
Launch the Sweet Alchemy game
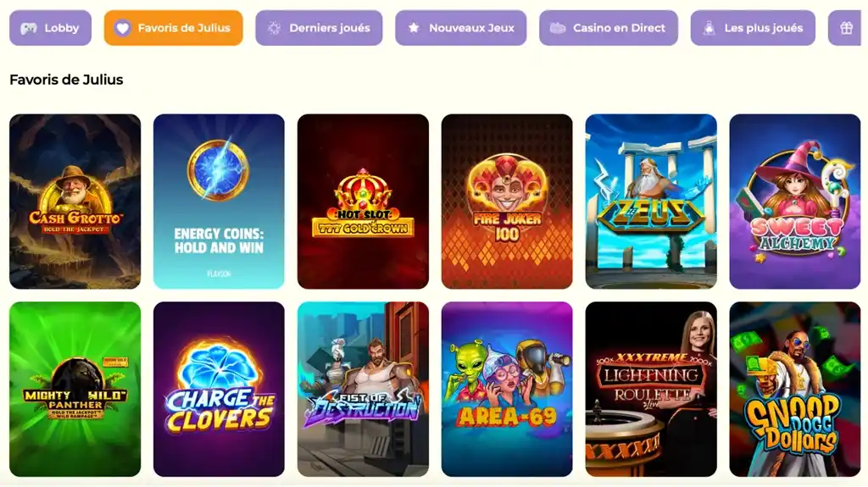[795, 202]
